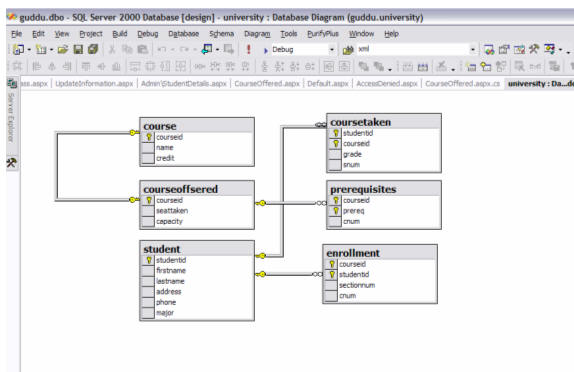Open the Project menu

coord(91,34)
